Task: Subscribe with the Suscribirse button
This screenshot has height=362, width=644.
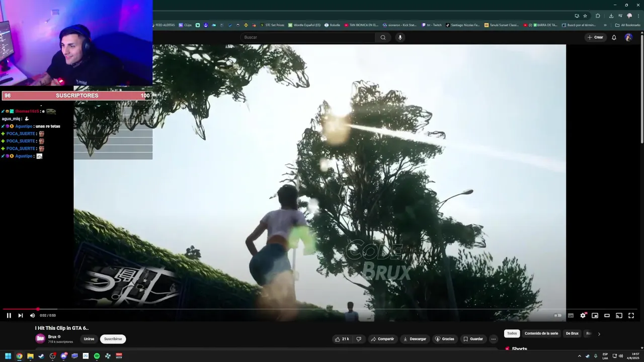Action: [x=113, y=339]
